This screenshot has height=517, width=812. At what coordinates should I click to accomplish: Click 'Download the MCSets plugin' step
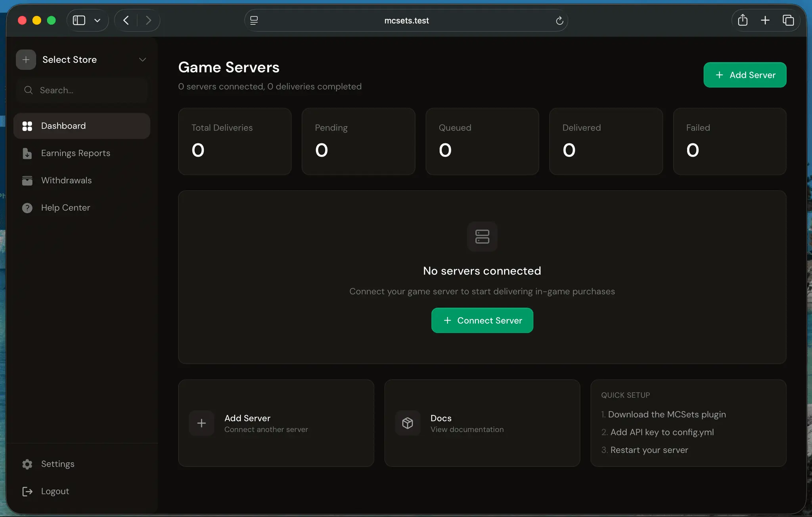click(667, 414)
